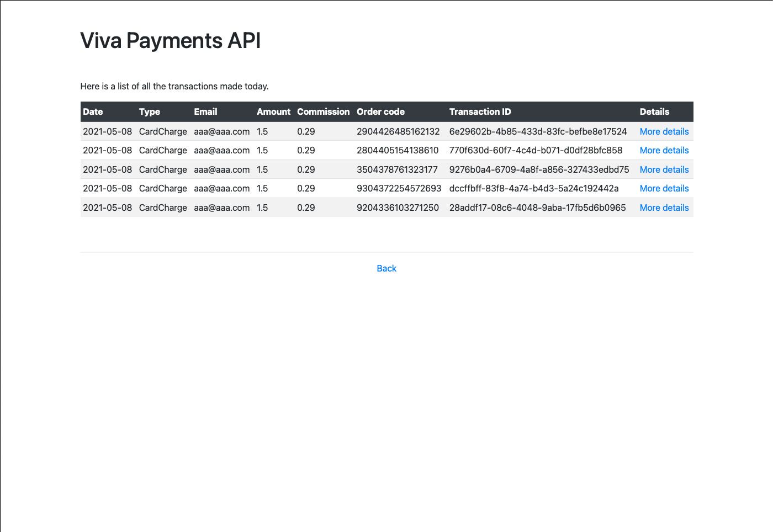
Task: Click the Transaction ID column header
Action: (480, 111)
